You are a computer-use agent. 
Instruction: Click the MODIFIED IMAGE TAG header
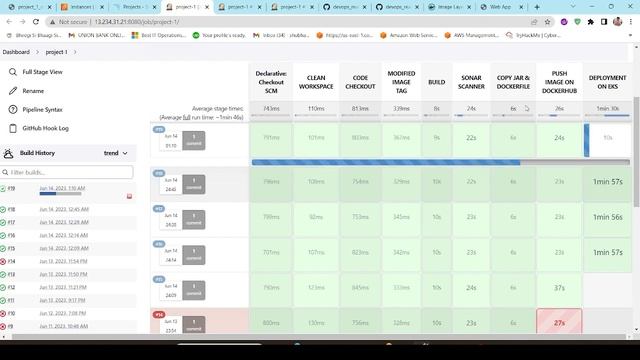[x=401, y=82]
